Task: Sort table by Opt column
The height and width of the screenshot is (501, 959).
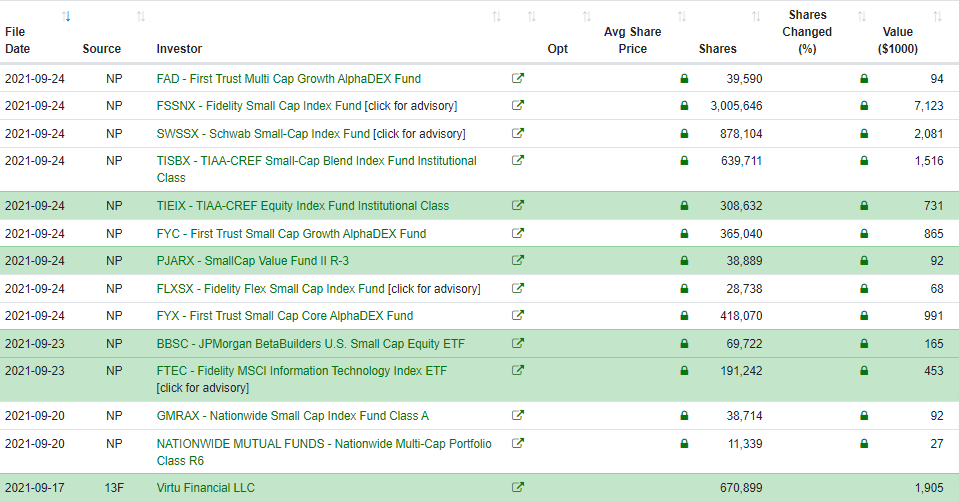Action: (587, 17)
